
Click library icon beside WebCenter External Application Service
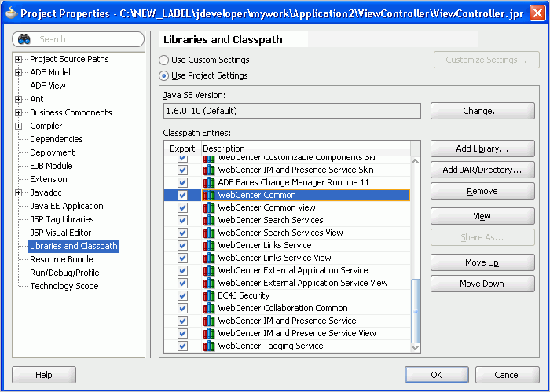click(x=209, y=271)
